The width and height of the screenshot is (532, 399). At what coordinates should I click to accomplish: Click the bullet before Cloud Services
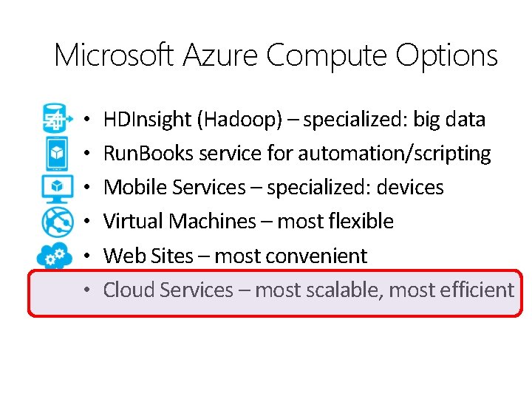(x=86, y=290)
